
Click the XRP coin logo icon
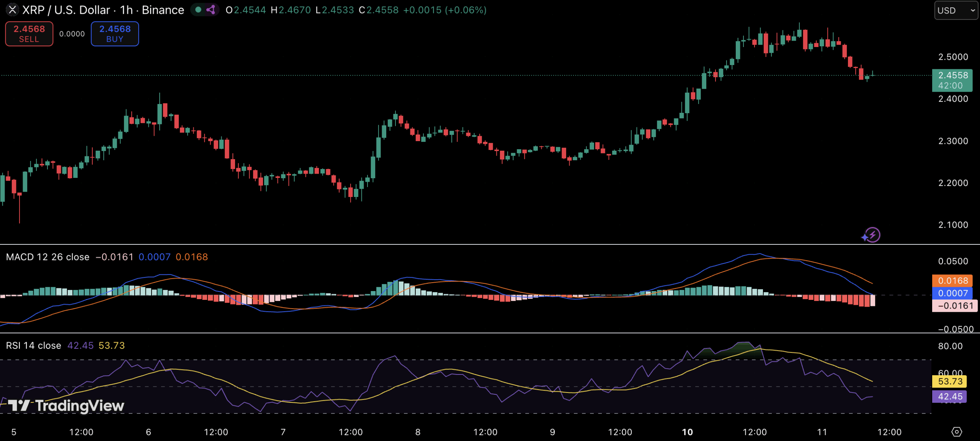click(x=12, y=10)
